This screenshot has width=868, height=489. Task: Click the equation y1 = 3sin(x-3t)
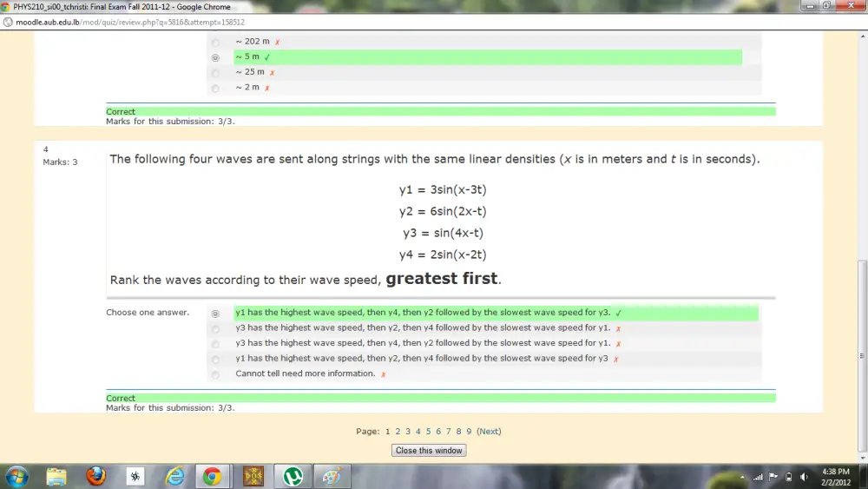pos(443,190)
